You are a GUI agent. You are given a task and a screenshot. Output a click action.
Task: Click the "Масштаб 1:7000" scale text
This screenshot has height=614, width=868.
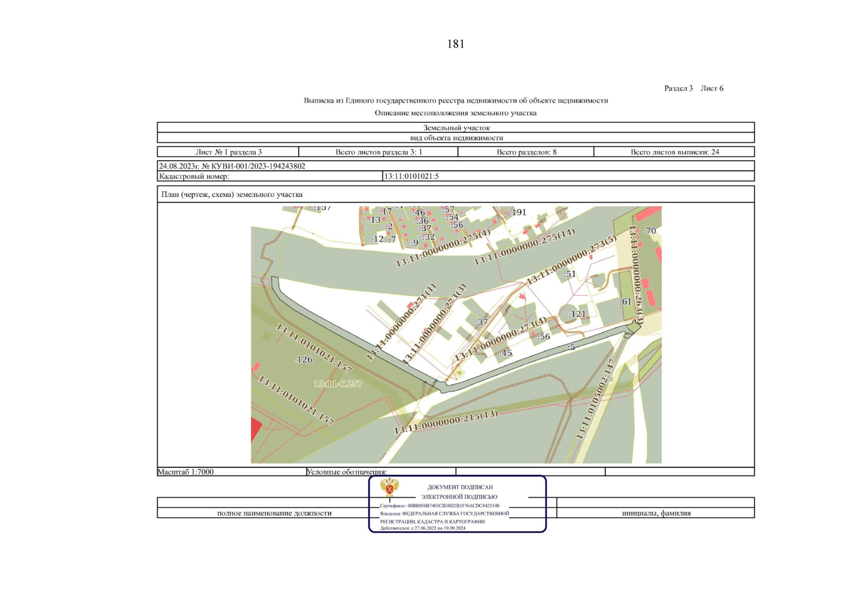tap(186, 472)
